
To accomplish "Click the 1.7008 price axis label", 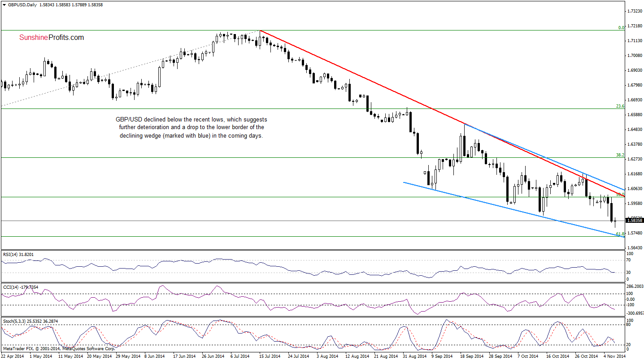I will [635, 55].
